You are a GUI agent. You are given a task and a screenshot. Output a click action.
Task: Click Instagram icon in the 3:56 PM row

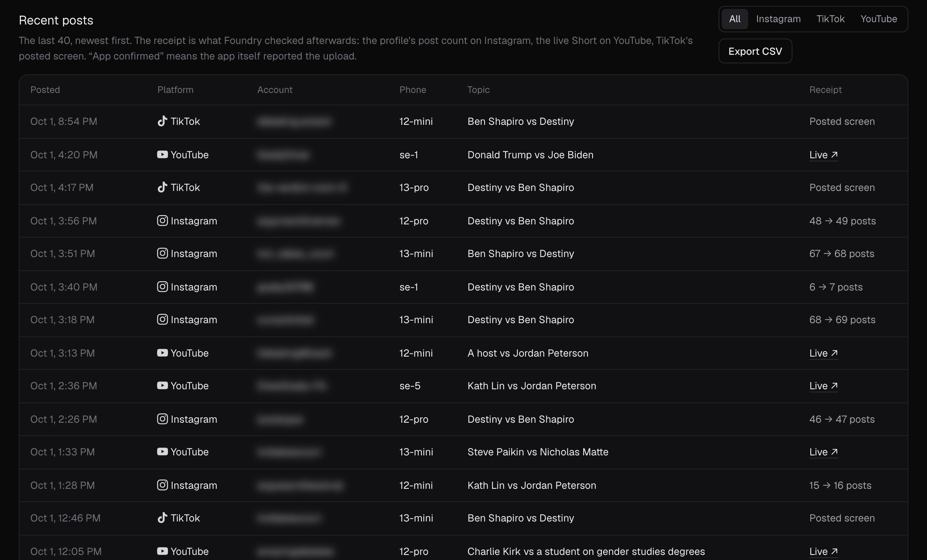(162, 220)
